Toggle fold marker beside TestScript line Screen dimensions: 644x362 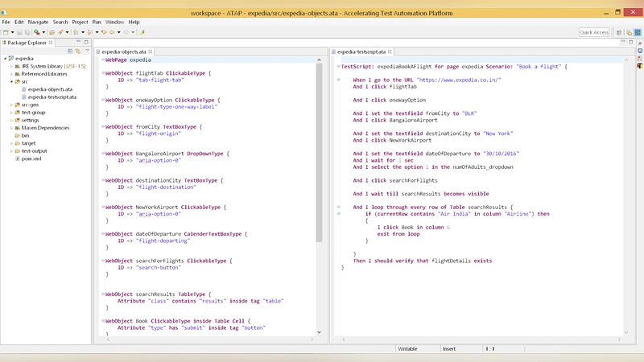coord(339,66)
